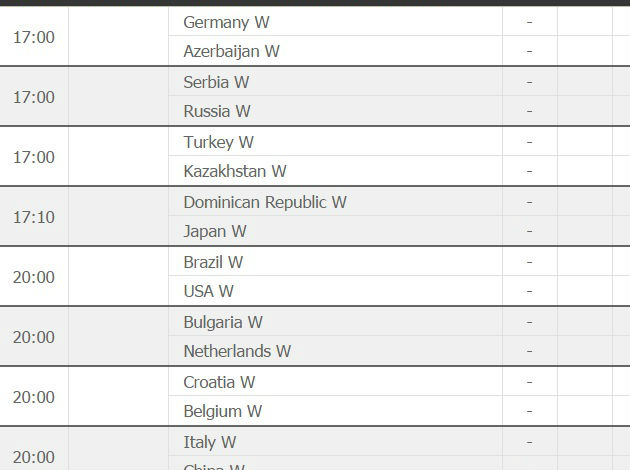Click on Turkey W
This screenshot has width=630, height=470.
point(218,142)
